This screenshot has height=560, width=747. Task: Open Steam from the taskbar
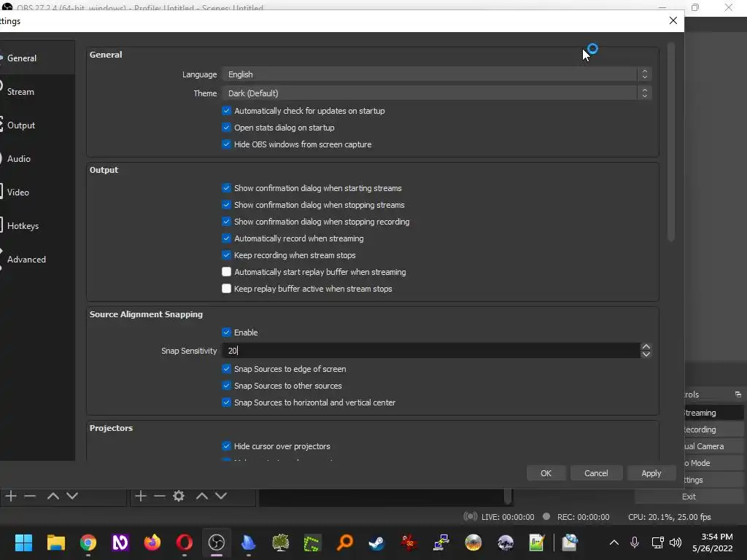tap(377, 542)
